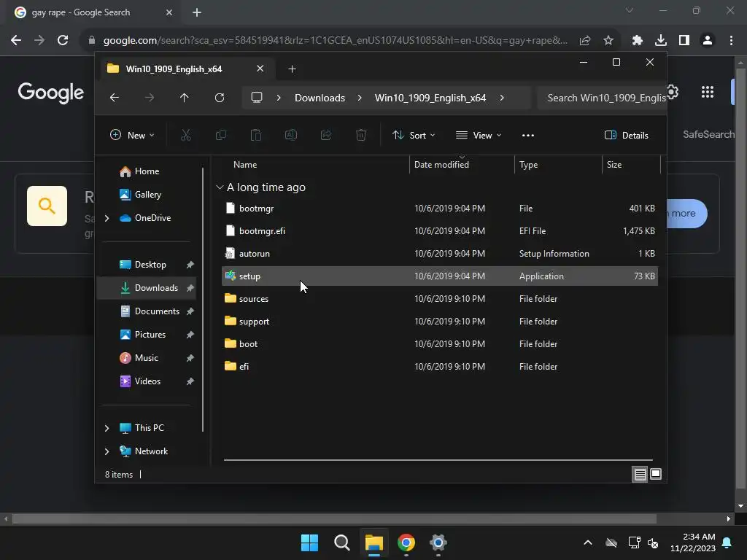This screenshot has width=747, height=560.
Task: Switch to the details list layout icon
Action: (x=640, y=474)
